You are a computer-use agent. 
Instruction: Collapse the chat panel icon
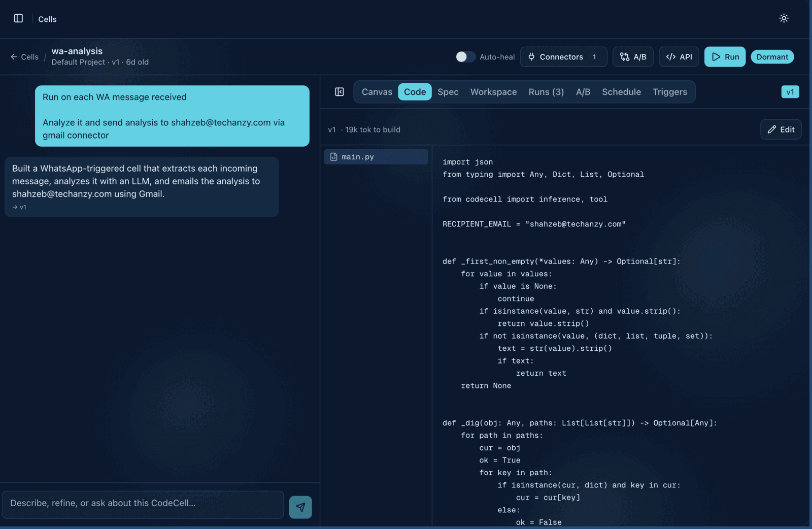[340, 92]
